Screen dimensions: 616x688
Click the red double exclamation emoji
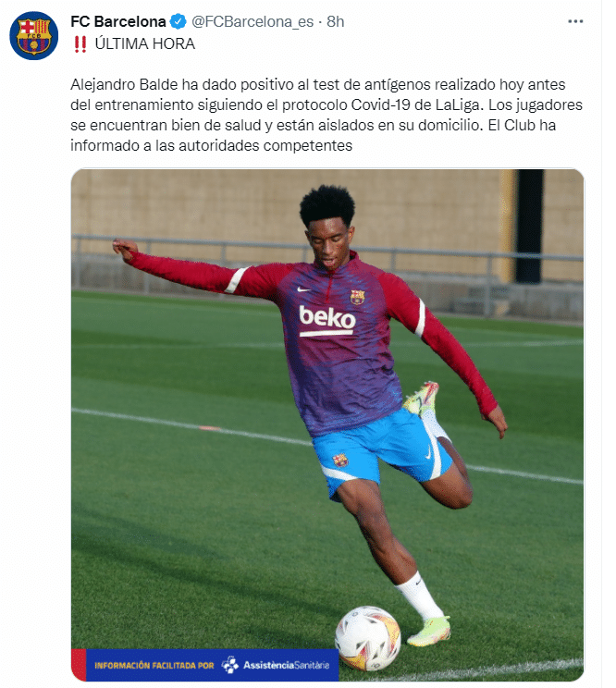coord(80,43)
